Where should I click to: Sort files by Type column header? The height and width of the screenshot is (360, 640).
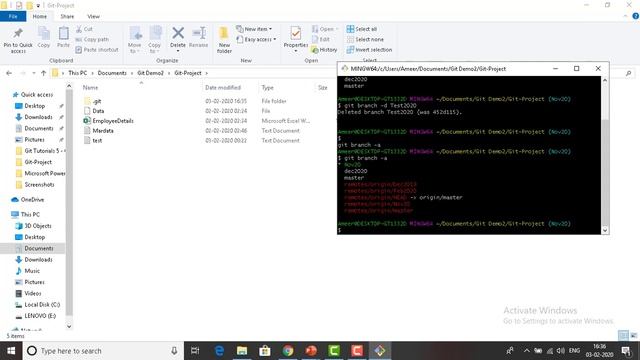click(x=267, y=87)
